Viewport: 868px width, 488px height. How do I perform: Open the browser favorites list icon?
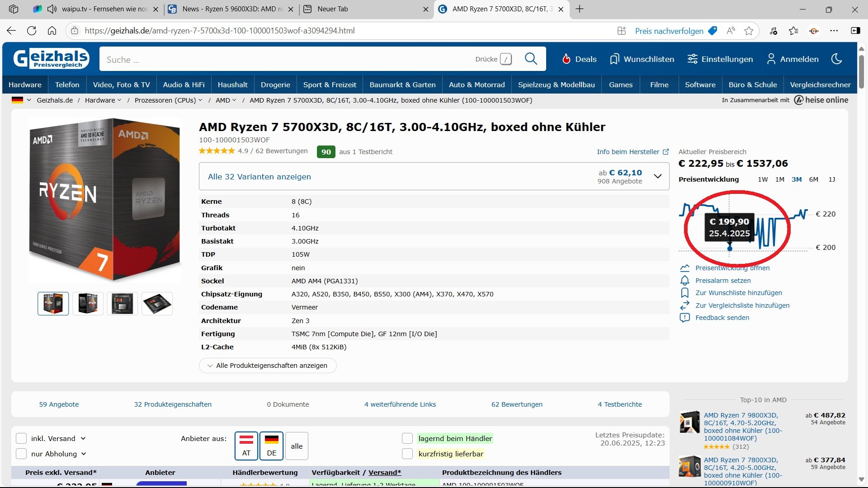(793, 31)
